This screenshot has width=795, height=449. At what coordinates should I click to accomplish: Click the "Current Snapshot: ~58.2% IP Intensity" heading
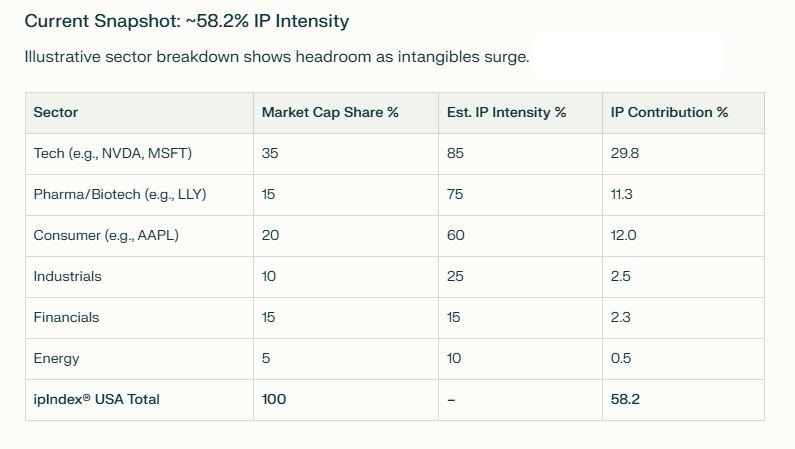(187, 21)
